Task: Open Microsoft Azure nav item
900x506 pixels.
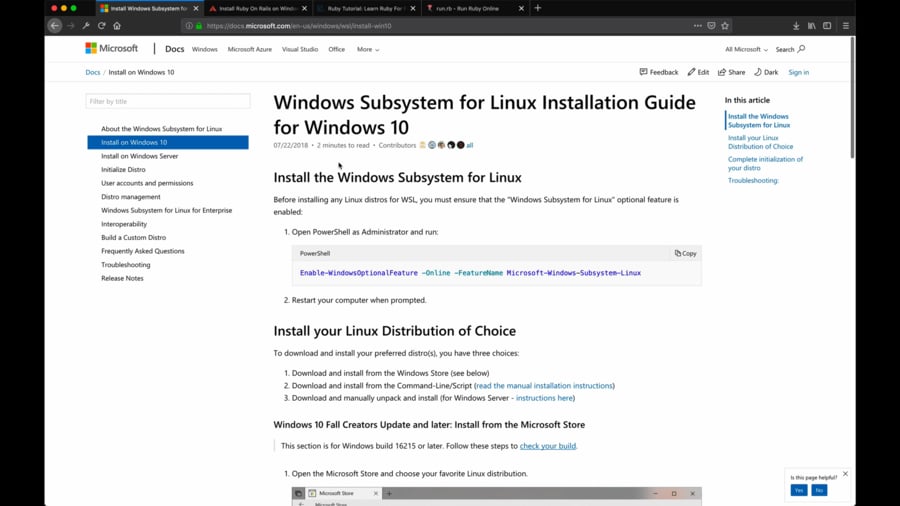Action: point(250,49)
